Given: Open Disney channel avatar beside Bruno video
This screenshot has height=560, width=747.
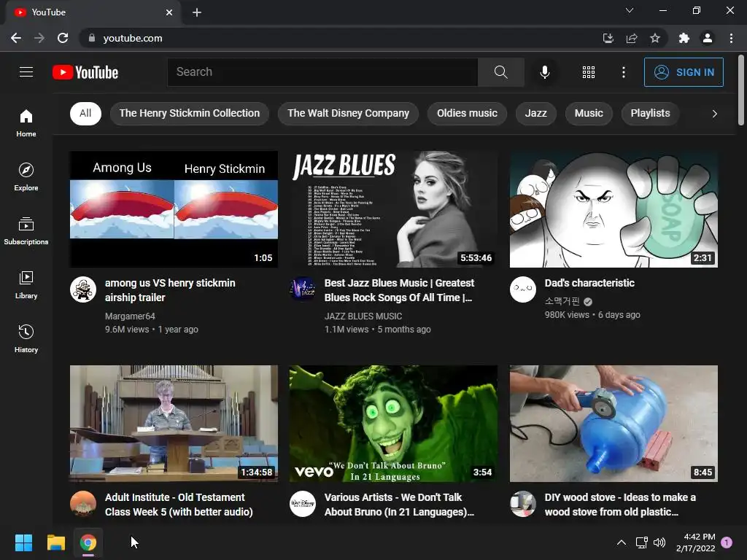Looking at the screenshot, I should [303, 504].
